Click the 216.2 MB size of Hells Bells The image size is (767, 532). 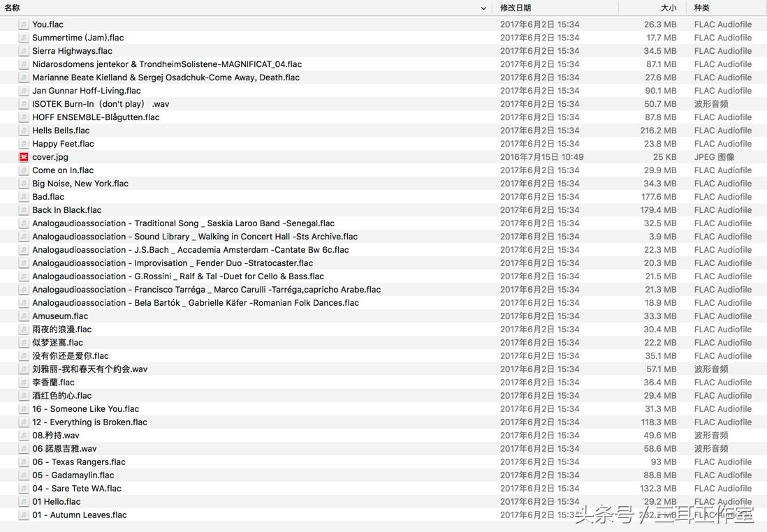(659, 131)
